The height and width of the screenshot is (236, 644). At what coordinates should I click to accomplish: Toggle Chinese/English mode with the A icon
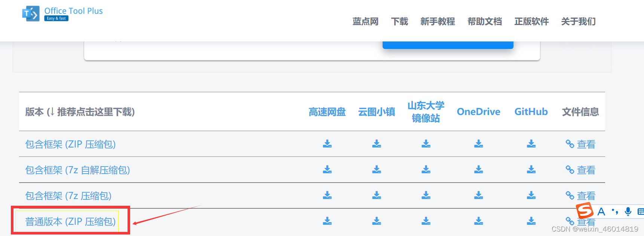pos(601,211)
